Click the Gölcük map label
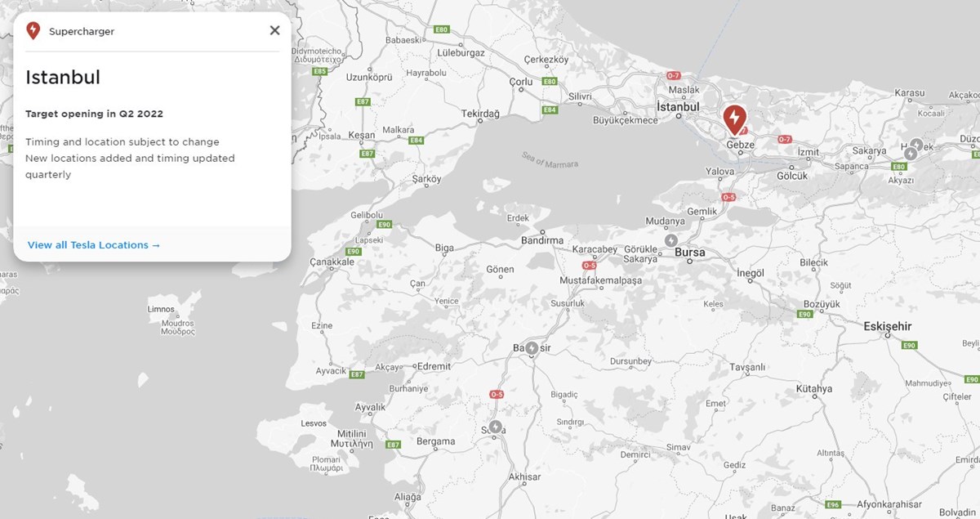This screenshot has height=519, width=980. coord(792,176)
